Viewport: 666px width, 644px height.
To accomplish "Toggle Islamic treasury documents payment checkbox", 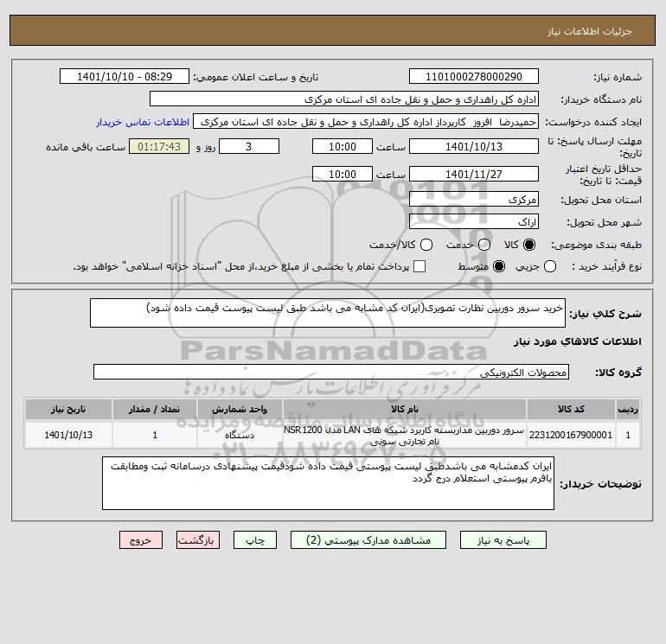I will tap(419, 266).
